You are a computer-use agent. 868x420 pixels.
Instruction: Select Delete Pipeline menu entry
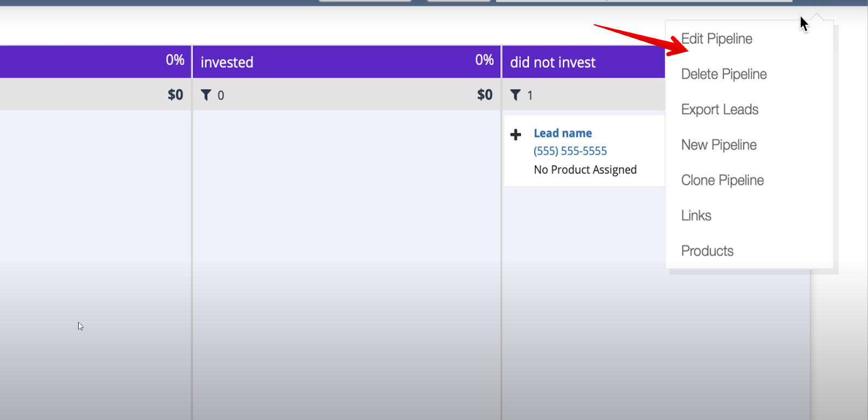[724, 74]
